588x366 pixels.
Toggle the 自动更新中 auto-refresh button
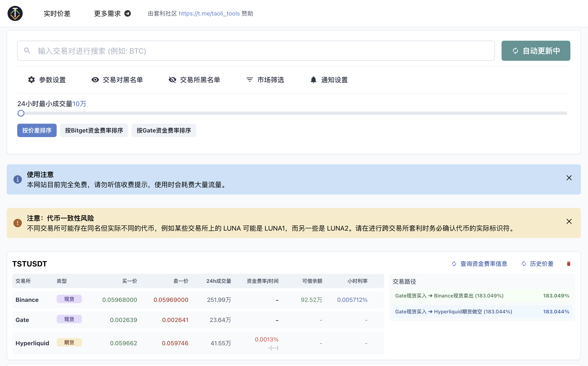click(536, 51)
